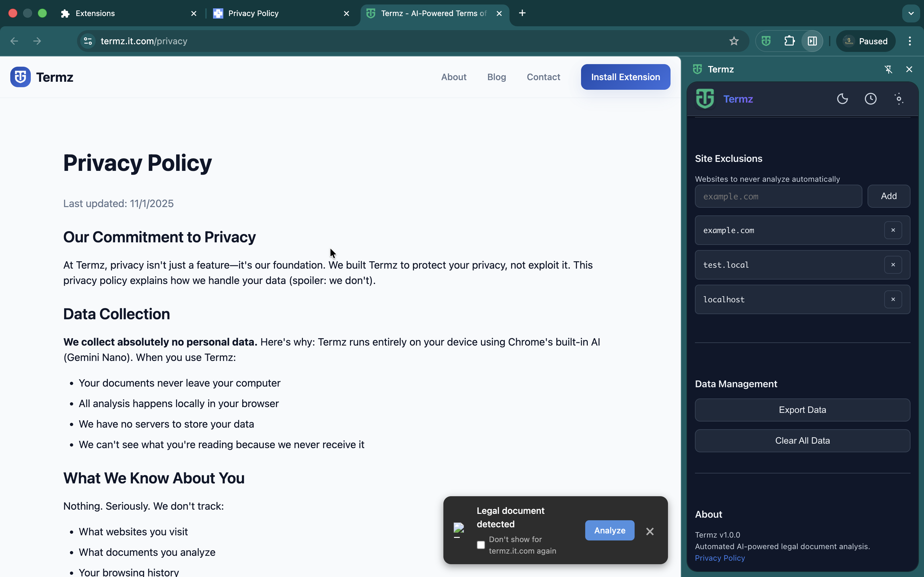This screenshot has width=924, height=577.
Task: Unpin the Termz side panel
Action: pyautogui.click(x=888, y=69)
